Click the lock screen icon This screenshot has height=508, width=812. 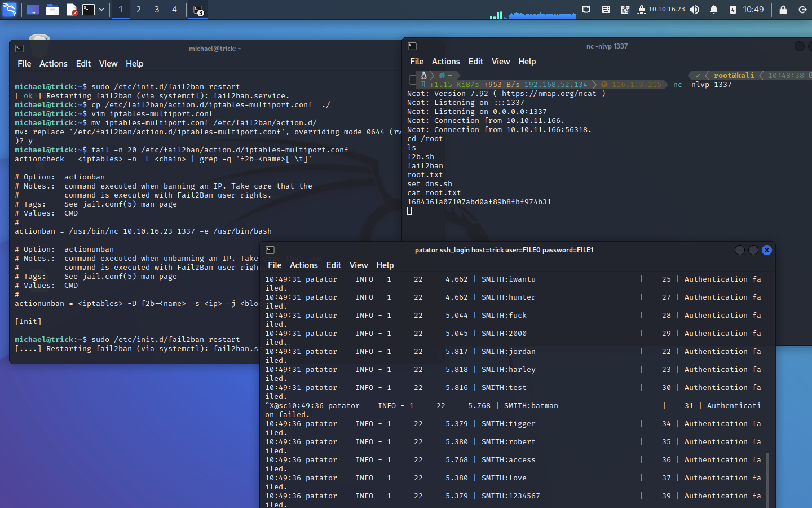pos(783,9)
